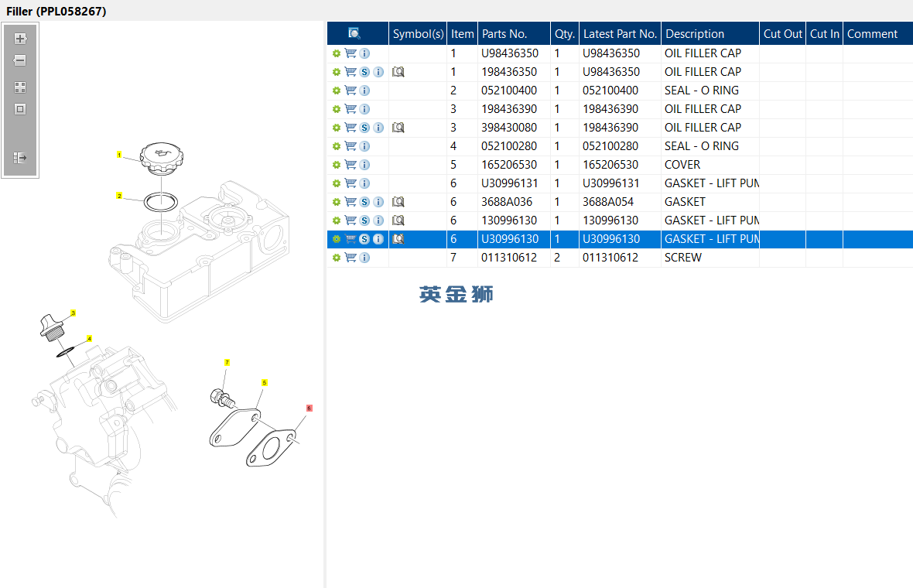Sort by Description column header
This screenshot has width=913, height=588.
710,34
